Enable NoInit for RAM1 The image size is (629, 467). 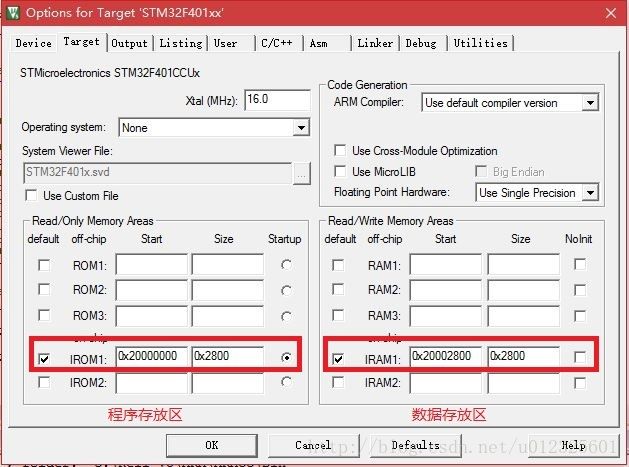[580, 264]
